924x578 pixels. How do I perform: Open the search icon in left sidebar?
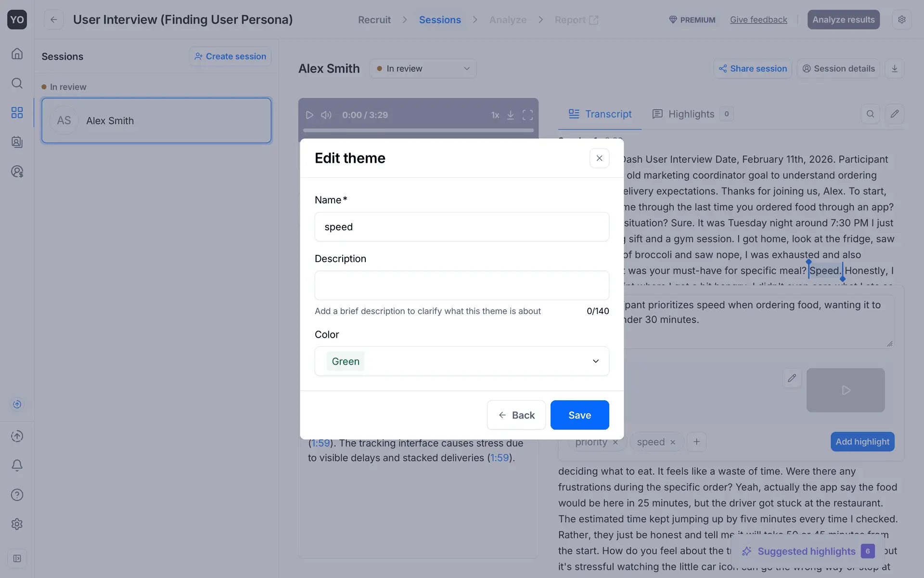tap(17, 83)
